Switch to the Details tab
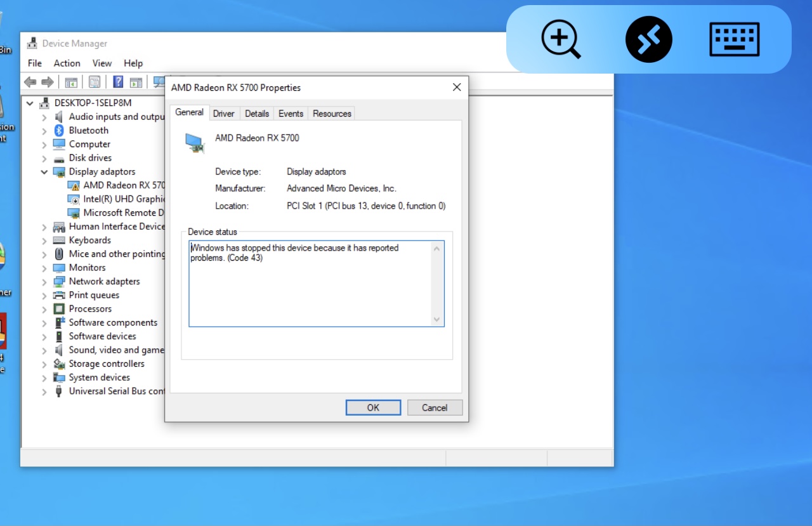The image size is (812, 526). [257, 114]
